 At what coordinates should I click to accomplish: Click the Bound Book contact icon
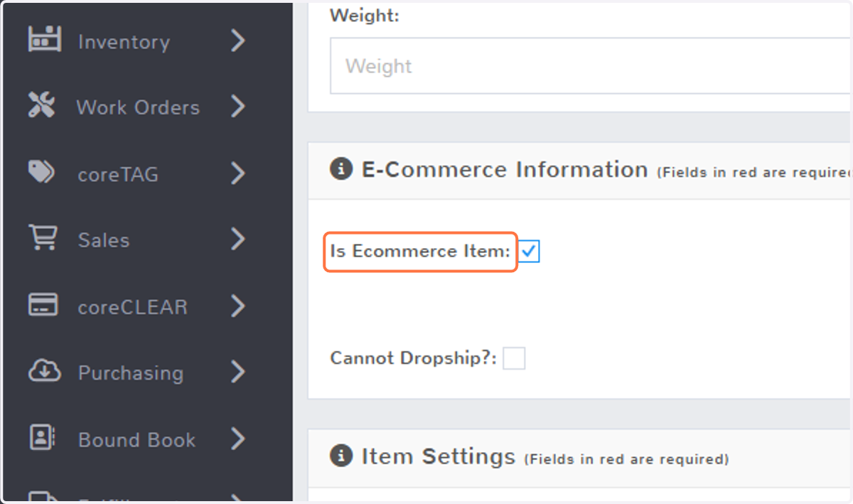[x=42, y=438]
